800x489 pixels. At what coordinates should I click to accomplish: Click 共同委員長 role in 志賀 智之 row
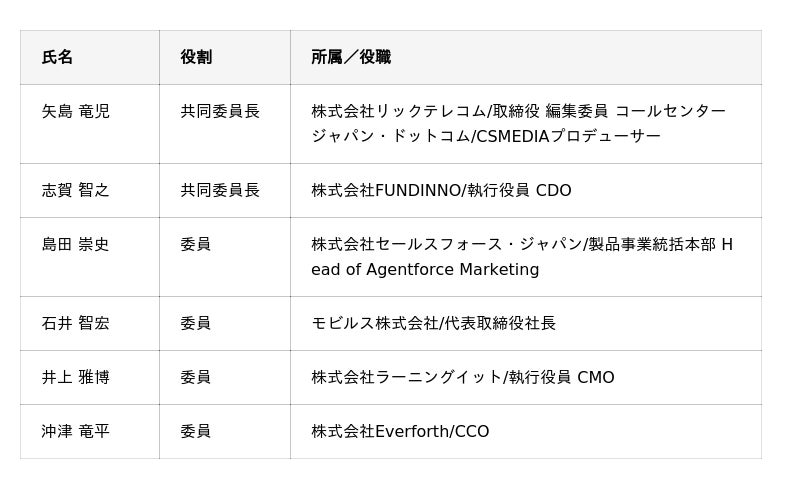point(220,190)
